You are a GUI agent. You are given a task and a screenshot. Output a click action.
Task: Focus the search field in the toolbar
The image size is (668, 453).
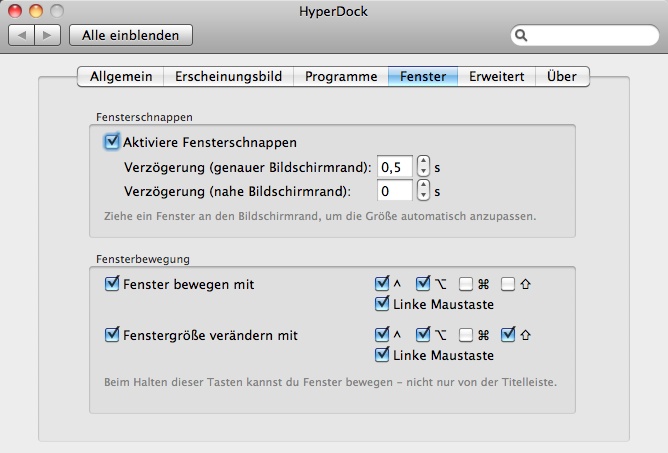click(x=585, y=35)
